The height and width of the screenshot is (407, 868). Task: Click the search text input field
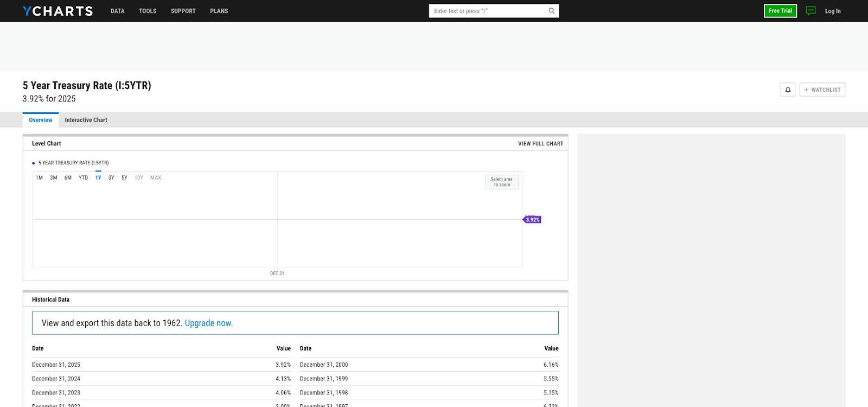(x=488, y=11)
